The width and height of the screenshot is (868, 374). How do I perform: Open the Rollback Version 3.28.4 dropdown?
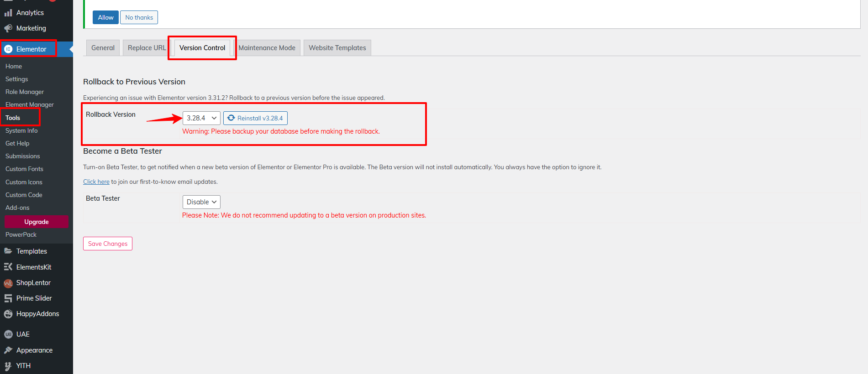pos(201,118)
